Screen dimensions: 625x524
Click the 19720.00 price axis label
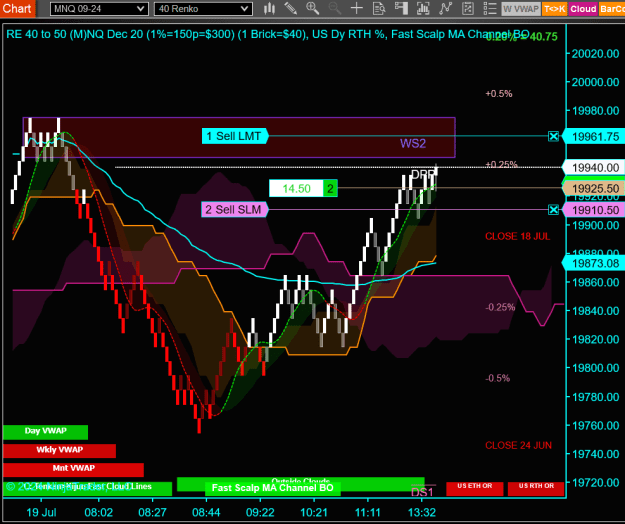[596, 483]
